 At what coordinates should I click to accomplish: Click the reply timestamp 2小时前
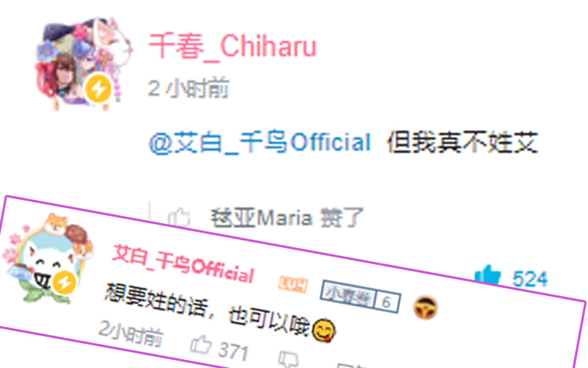pyautogui.click(x=131, y=334)
